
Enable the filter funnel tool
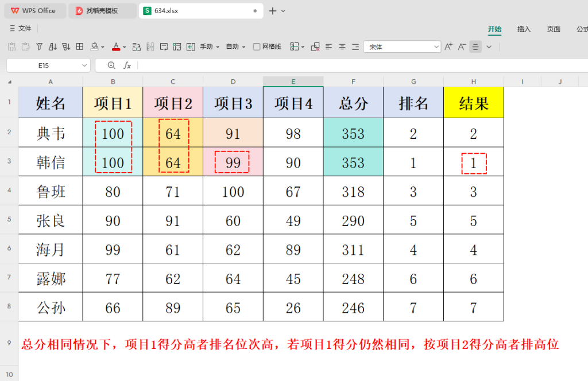(x=40, y=47)
